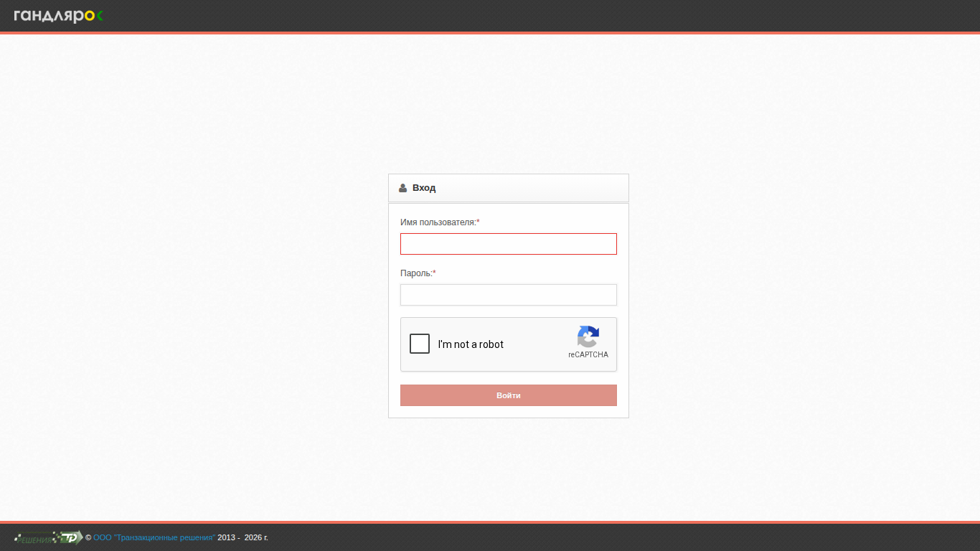Image resolution: width=980 pixels, height=551 pixels.
Task: Click the Вход panel header title
Action: click(424, 188)
